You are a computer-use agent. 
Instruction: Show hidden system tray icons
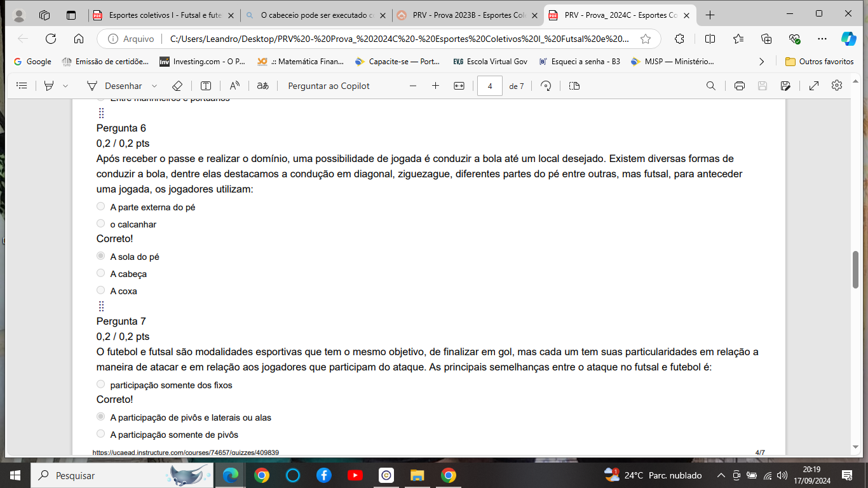tap(721, 475)
